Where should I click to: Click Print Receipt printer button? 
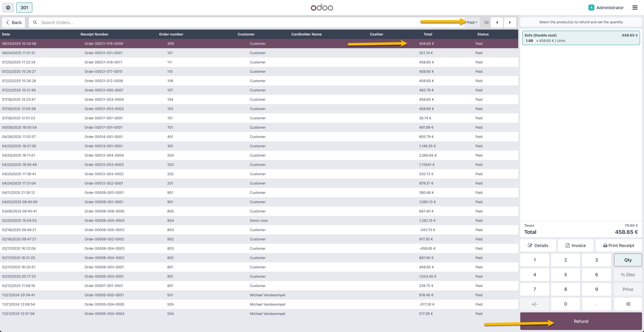coord(618,245)
